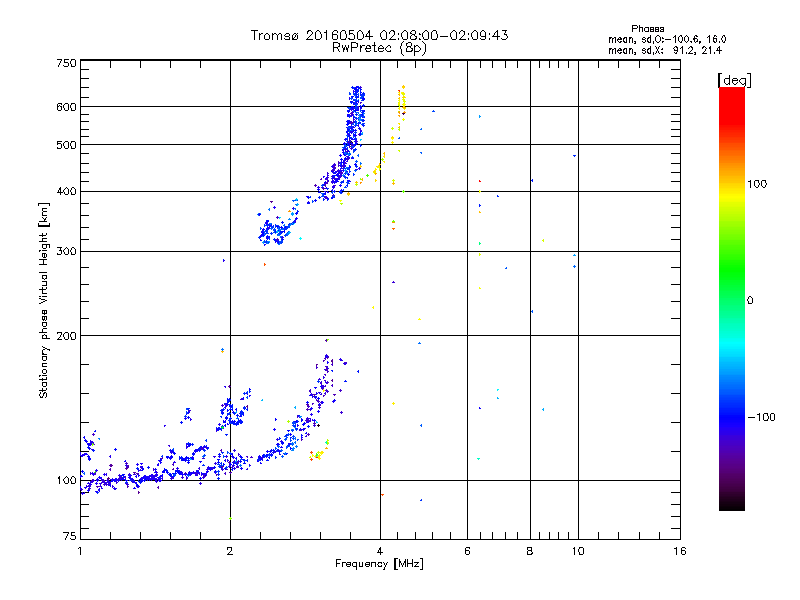
Task: Click the x-axis tick label '2'
Action: (230, 551)
